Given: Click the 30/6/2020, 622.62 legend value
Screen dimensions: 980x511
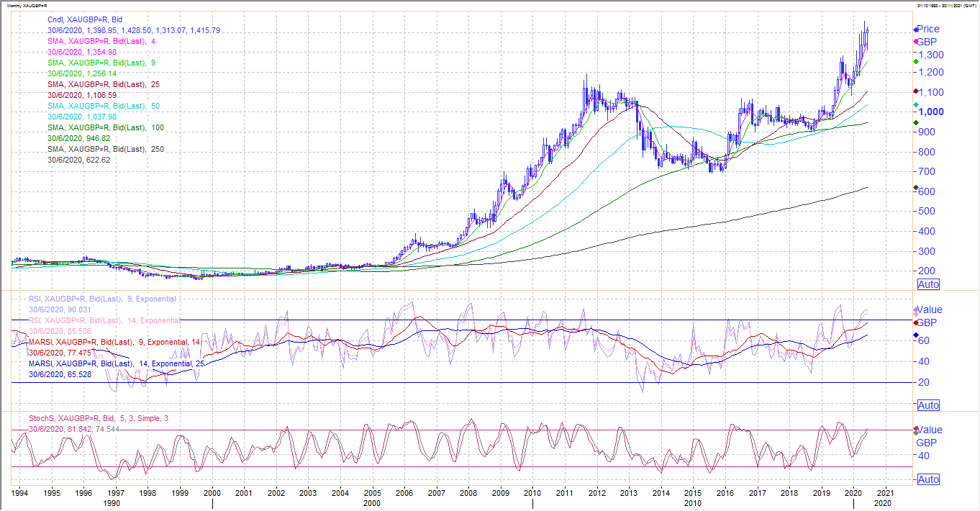Looking at the screenshot, I should 78,160.
